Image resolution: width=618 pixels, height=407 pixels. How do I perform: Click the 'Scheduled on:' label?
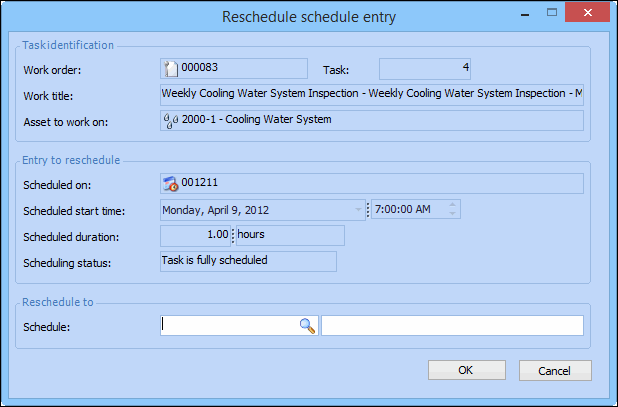click(57, 185)
